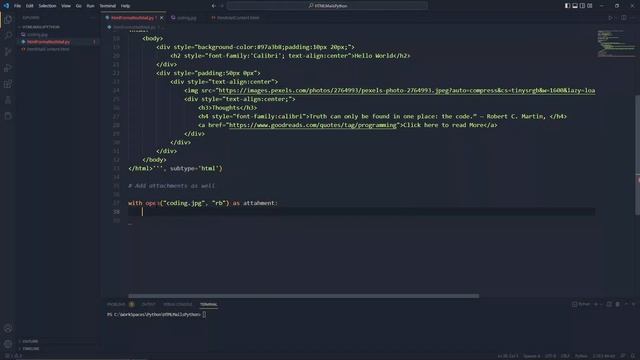
Task: Click the <h3>Thoughts</h3> code line
Action: click(227, 108)
